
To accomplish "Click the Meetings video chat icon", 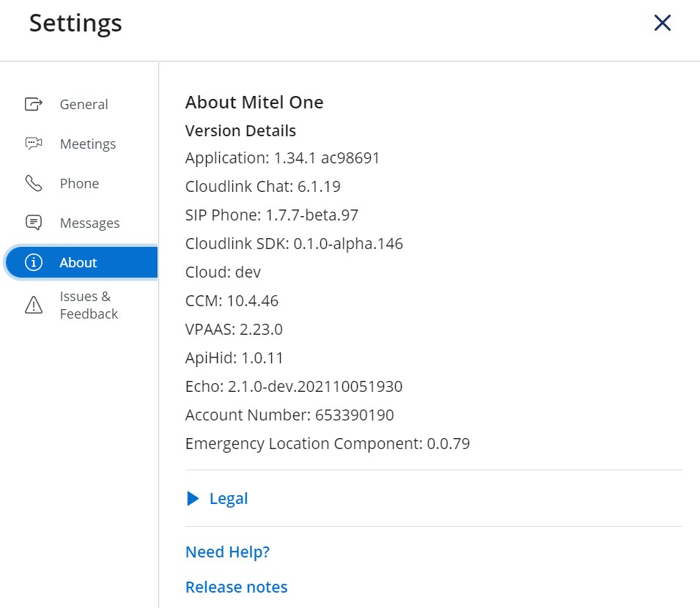I will point(34,144).
